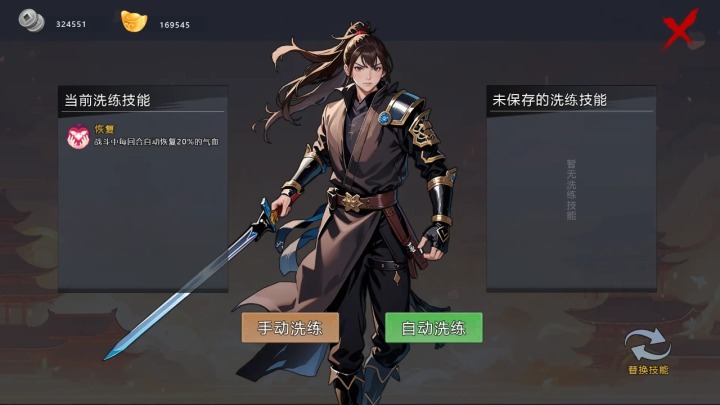Click the swordsman character's face
The image size is (720, 405).
click(x=367, y=73)
